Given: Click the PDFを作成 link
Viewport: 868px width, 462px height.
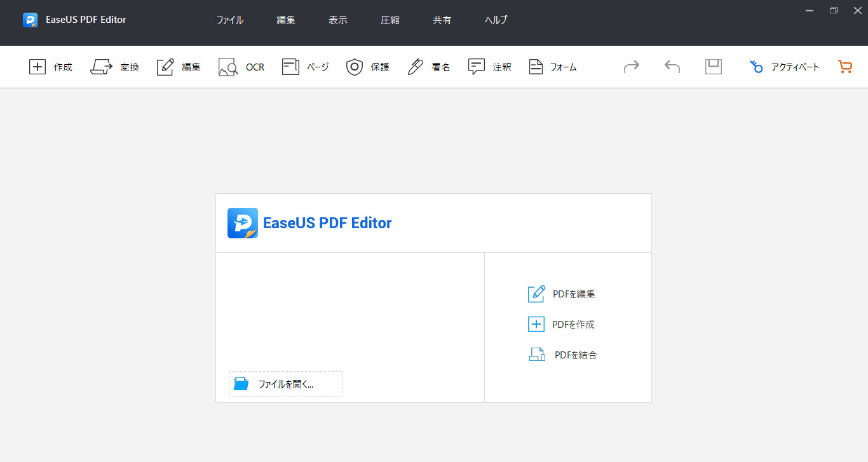Looking at the screenshot, I should tap(562, 324).
